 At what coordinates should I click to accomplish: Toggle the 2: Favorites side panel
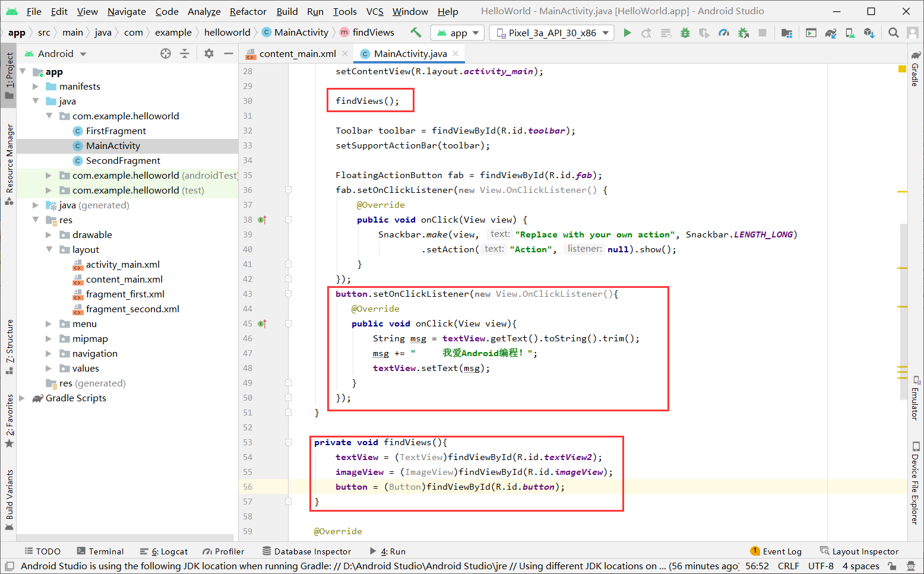(x=9, y=420)
